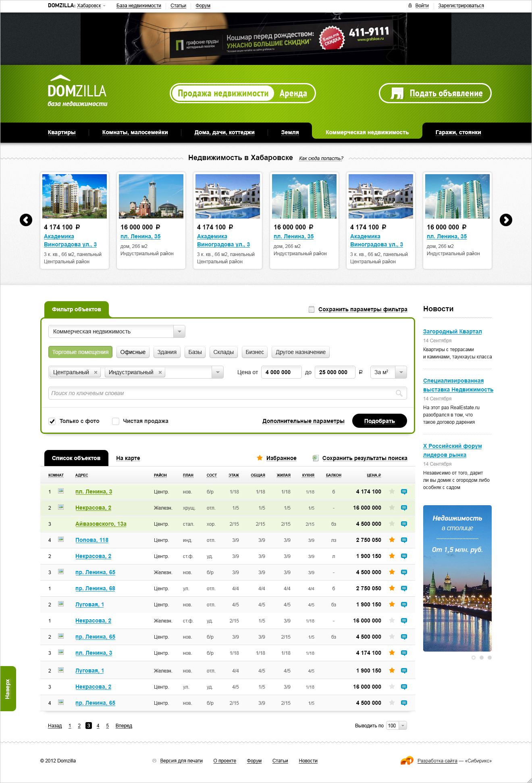Toggle the Торговые помещения filter
Screen dimensions: 532x783
pos(80,352)
